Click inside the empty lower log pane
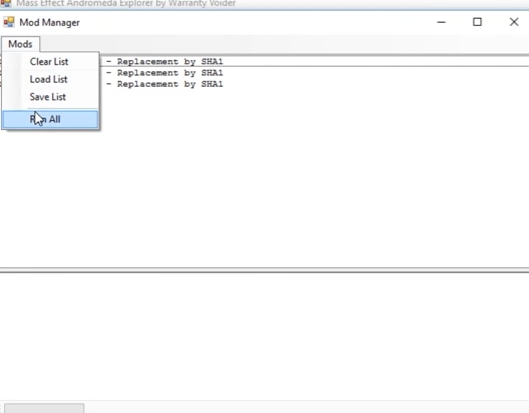This screenshot has height=413, width=529. click(x=264, y=336)
